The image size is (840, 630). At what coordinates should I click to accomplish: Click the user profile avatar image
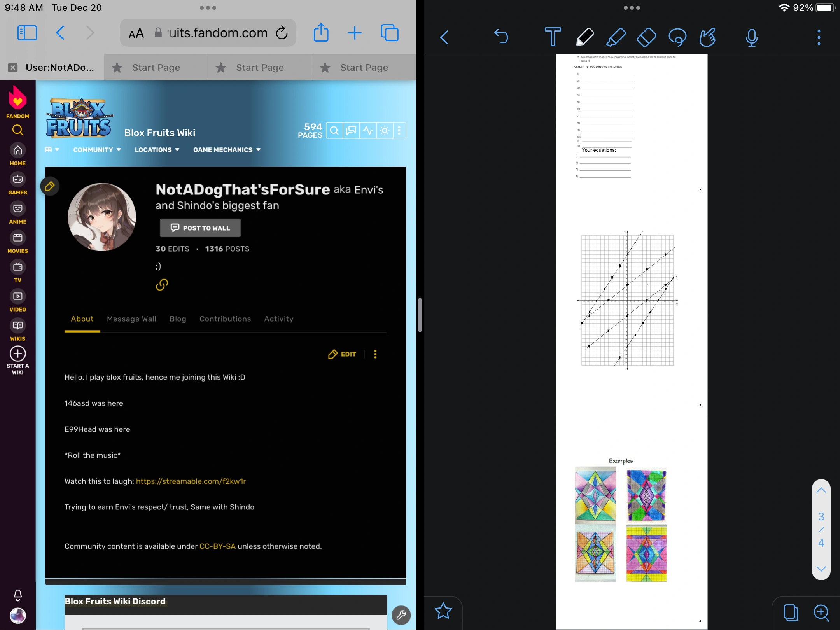tap(102, 217)
